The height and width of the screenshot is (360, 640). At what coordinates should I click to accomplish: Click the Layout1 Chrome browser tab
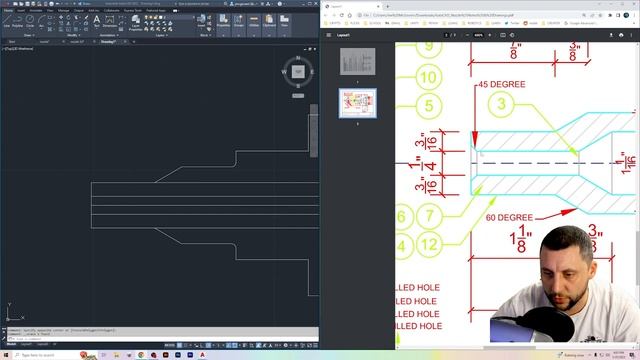coord(351,6)
